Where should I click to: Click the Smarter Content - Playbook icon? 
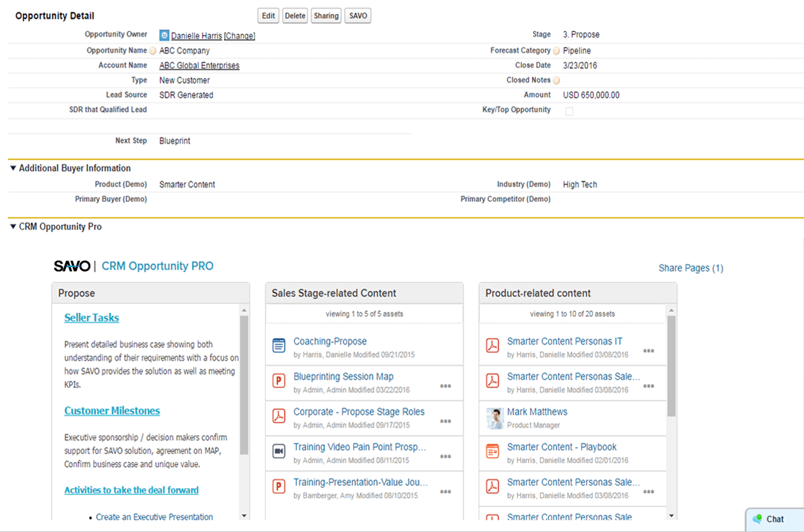pyautogui.click(x=493, y=451)
